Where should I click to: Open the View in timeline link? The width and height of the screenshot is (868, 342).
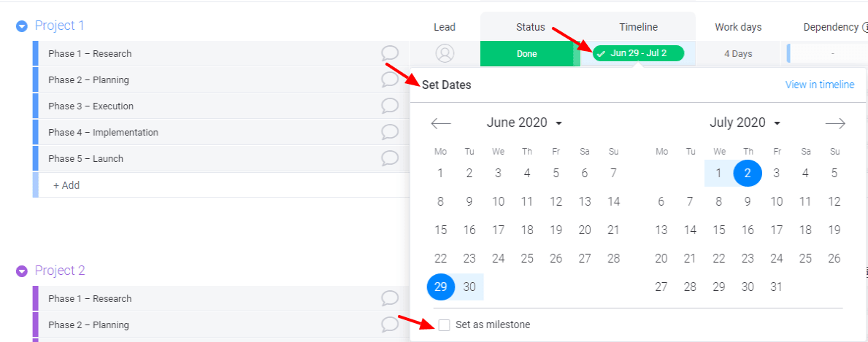(x=819, y=85)
